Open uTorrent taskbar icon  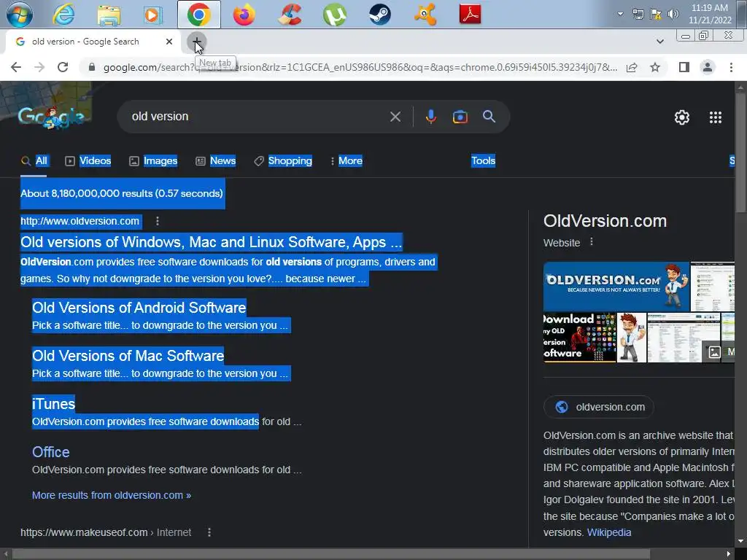334,14
